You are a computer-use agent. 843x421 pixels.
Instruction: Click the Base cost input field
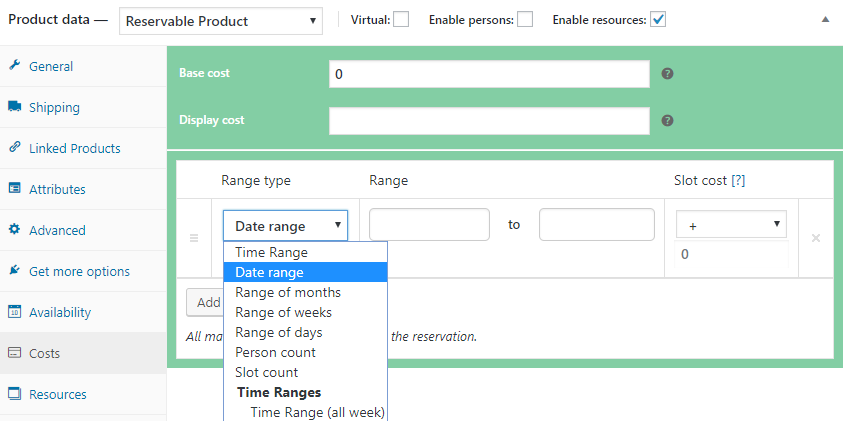[489, 74]
